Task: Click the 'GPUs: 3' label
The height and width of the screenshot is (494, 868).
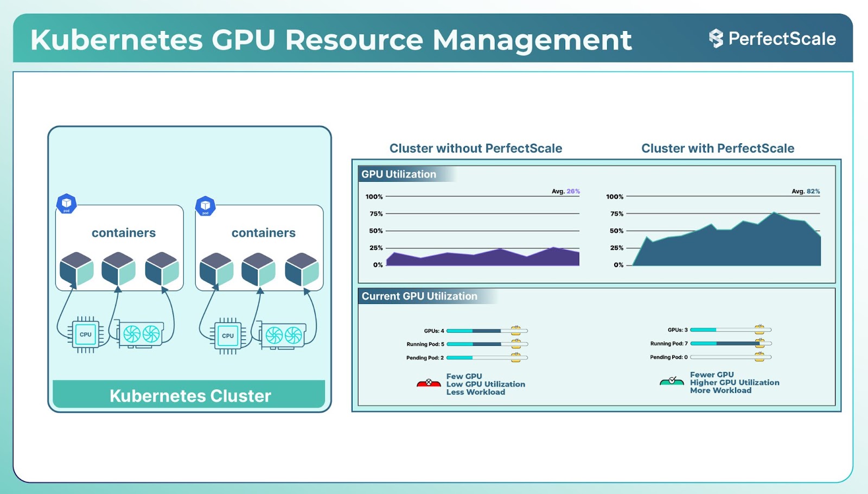Action: pyautogui.click(x=678, y=330)
